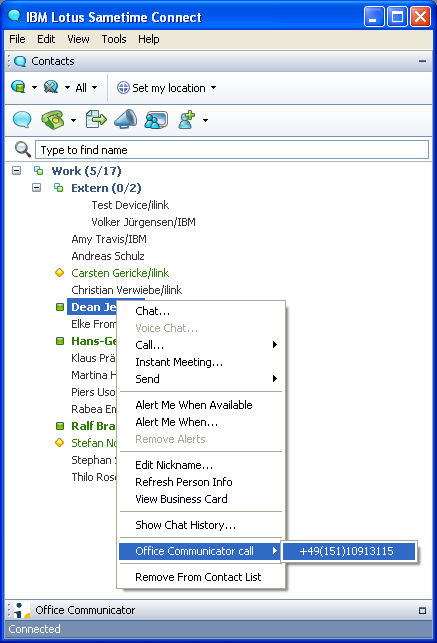Click the yellow away status icon beside Carsten Gericke
Screen dimensions: 437x643
(59, 272)
